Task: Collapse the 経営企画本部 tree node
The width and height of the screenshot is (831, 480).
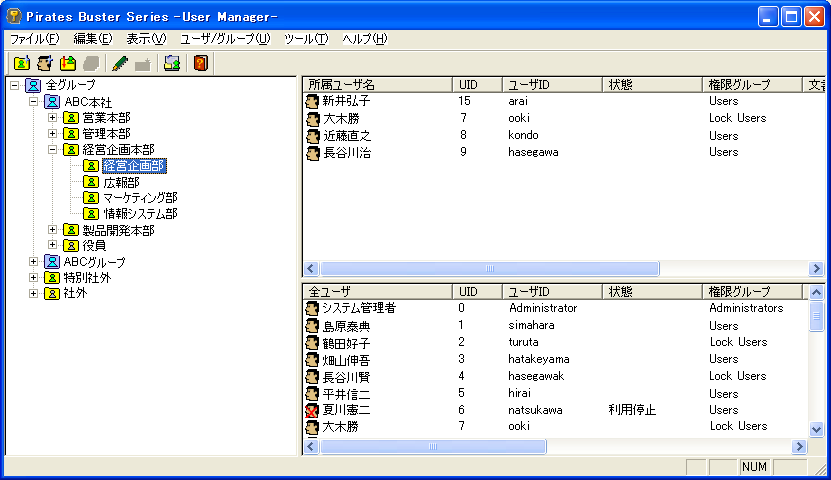Action: click(53, 150)
